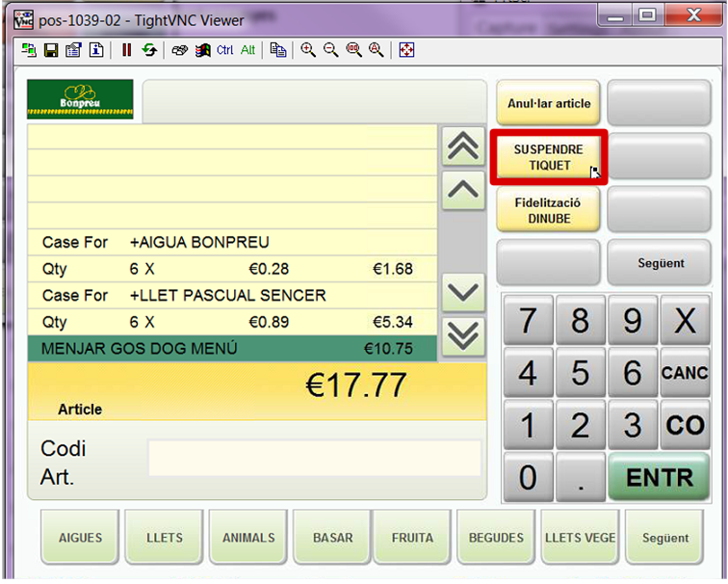This screenshot has width=728, height=584.
Task: Click the New connection toolbar icon
Action: click(x=29, y=50)
